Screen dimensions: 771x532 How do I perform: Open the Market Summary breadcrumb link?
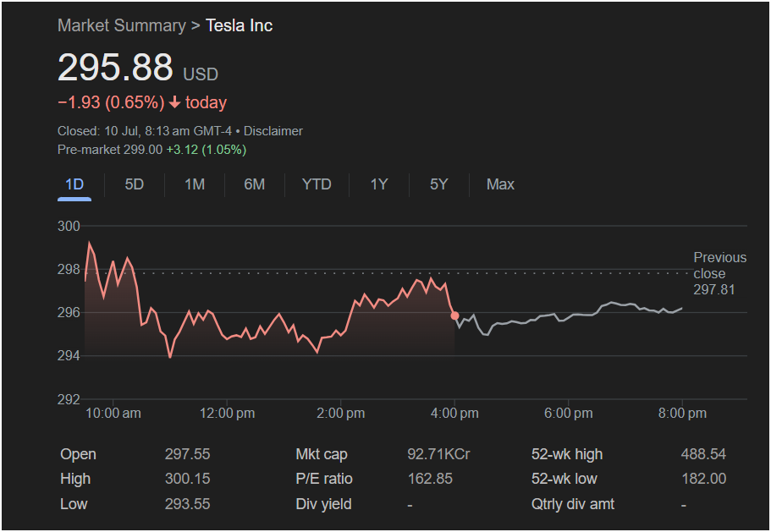pos(122,25)
